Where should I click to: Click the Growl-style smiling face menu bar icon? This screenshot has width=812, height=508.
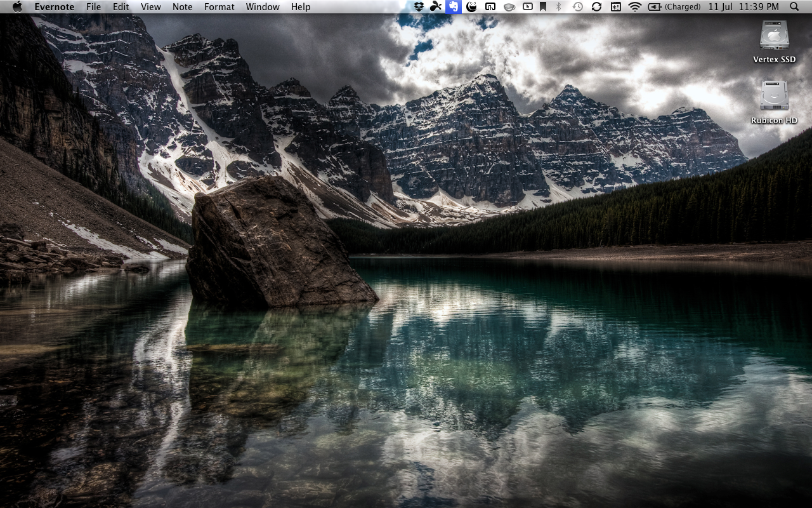pos(471,6)
